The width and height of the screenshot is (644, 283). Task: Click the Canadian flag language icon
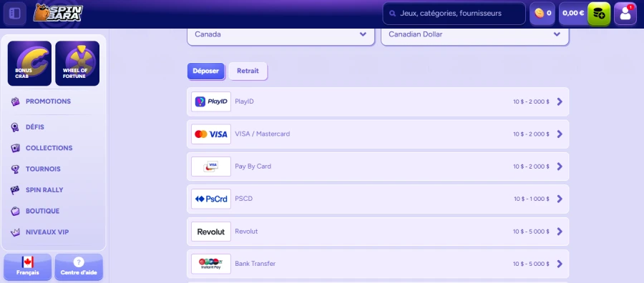coord(27,262)
